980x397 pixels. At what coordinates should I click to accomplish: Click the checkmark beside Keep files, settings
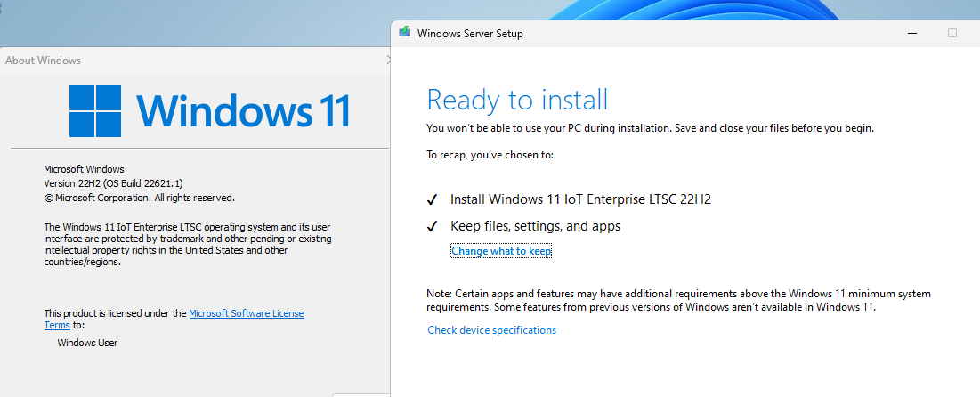coord(432,227)
